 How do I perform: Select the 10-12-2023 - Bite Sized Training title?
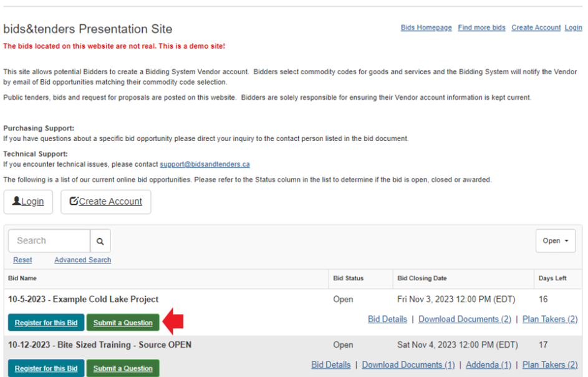100,345
